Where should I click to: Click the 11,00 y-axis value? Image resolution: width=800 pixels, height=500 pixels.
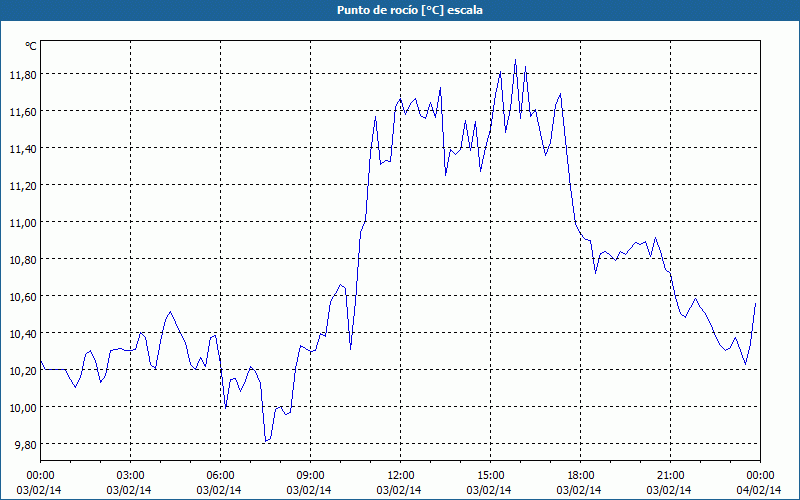click(23, 222)
